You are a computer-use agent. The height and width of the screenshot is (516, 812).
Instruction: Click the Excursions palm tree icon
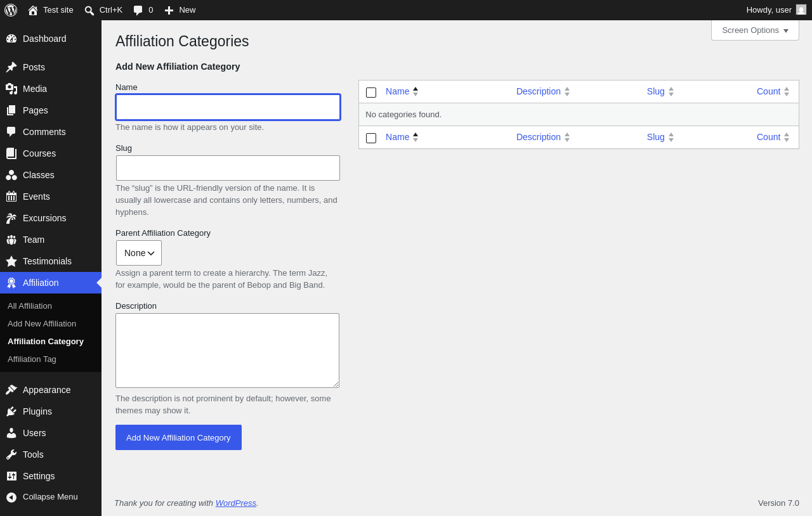click(11, 218)
